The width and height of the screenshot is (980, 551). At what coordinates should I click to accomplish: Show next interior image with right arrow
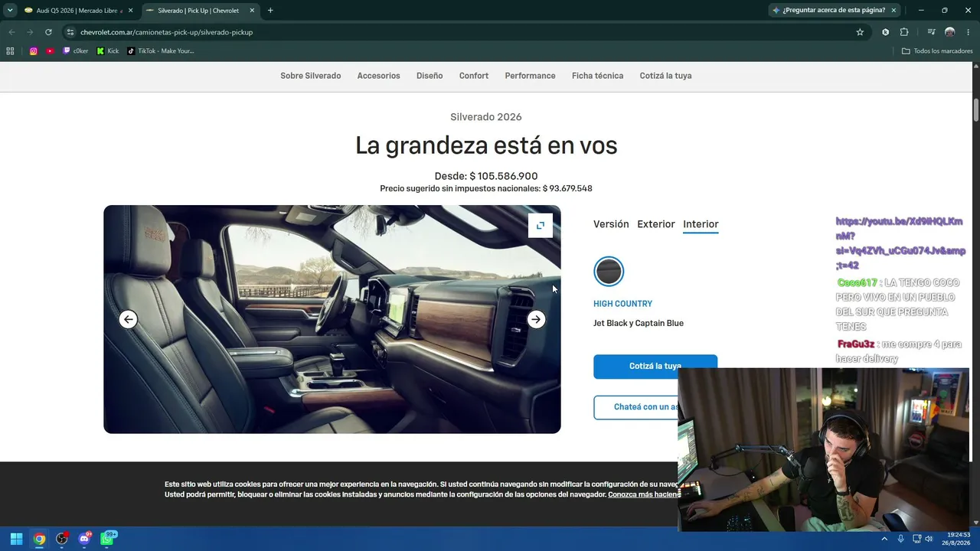(536, 319)
